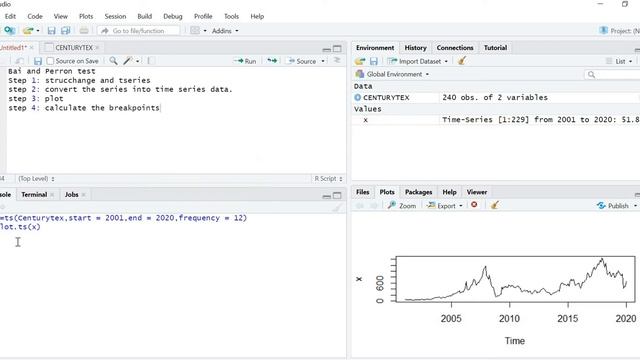The image size is (640, 360).
Task: Clear environment objects with broom icon
Action: 462,61
